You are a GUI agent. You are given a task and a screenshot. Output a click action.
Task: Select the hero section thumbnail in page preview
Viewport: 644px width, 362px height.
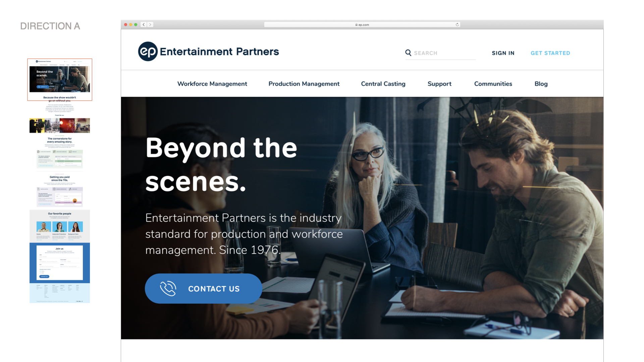(x=60, y=79)
